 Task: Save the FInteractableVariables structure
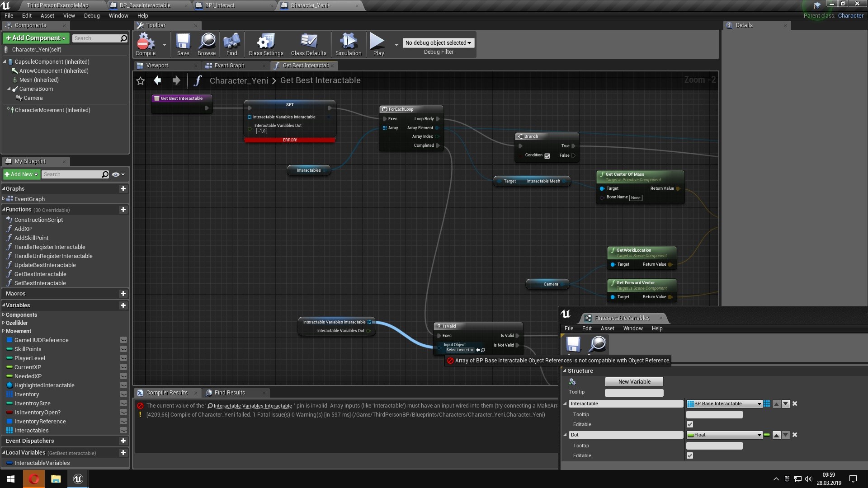point(573,344)
